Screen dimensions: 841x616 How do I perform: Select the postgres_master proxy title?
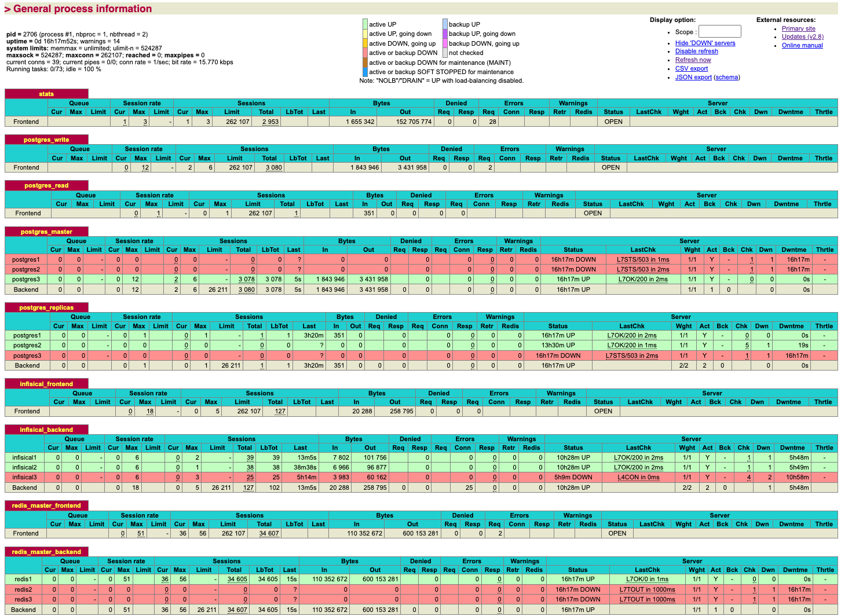46,232
